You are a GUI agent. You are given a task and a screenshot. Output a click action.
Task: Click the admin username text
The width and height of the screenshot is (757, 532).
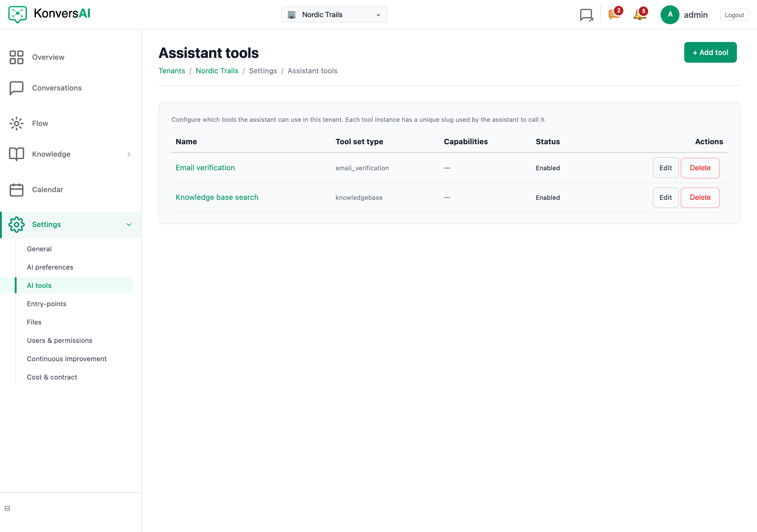(696, 15)
